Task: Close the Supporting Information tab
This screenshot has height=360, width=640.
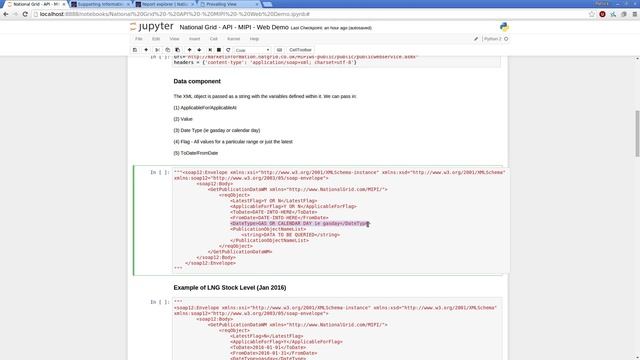Action: coord(128,4)
